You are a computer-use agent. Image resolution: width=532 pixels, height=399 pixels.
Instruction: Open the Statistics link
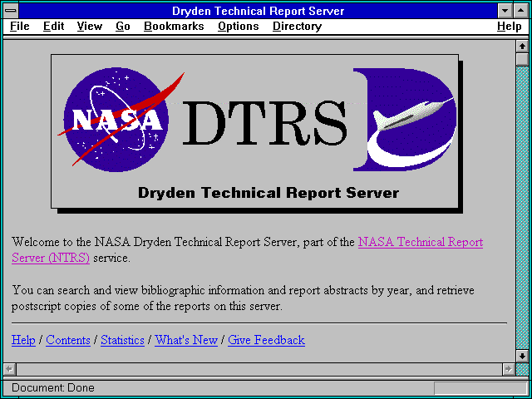(122, 340)
